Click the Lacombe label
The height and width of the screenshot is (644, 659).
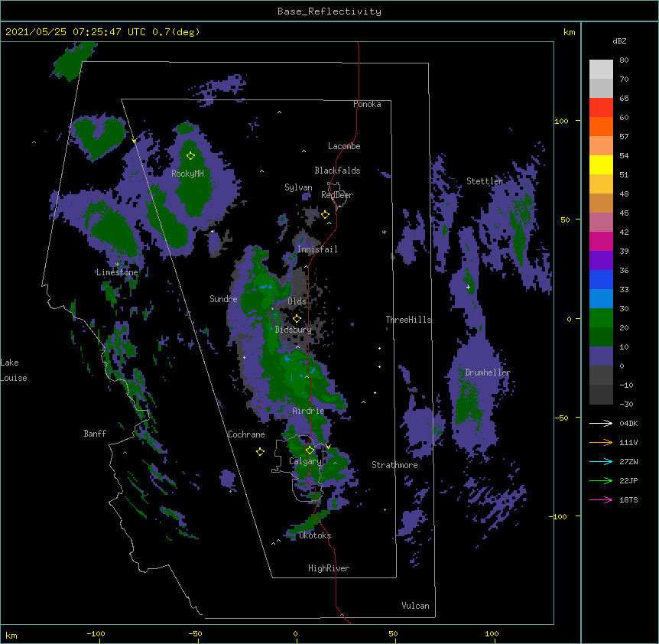click(344, 146)
